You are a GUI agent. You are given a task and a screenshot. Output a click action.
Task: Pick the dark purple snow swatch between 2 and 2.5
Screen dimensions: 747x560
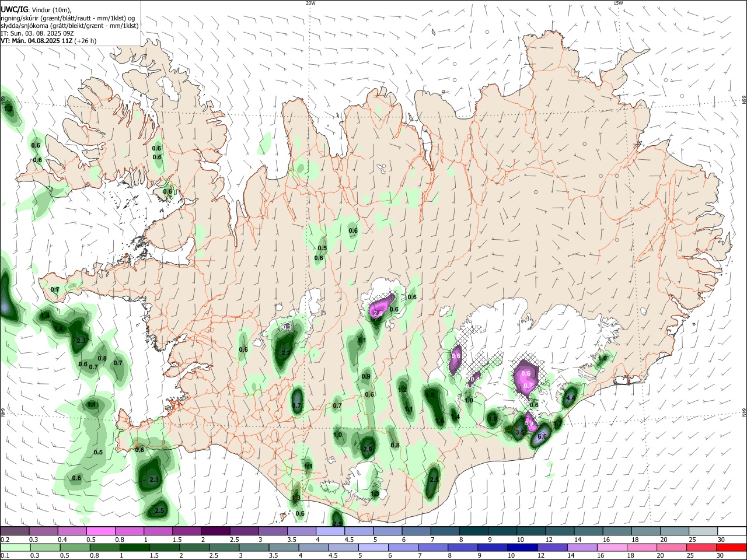tap(215, 531)
